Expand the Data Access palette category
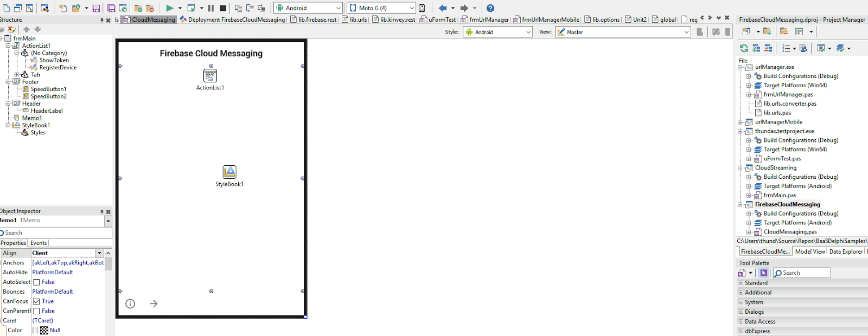The image size is (868, 336). pyautogui.click(x=741, y=321)
